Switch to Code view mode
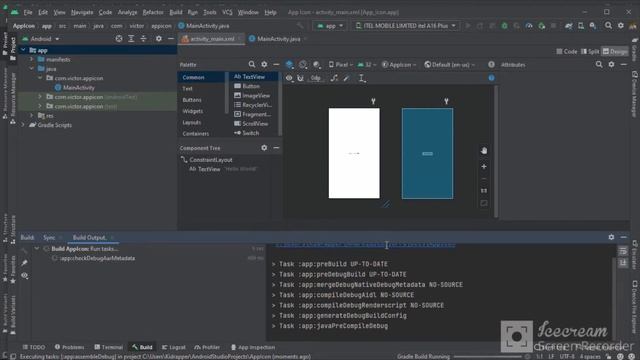 click(567, 51)
